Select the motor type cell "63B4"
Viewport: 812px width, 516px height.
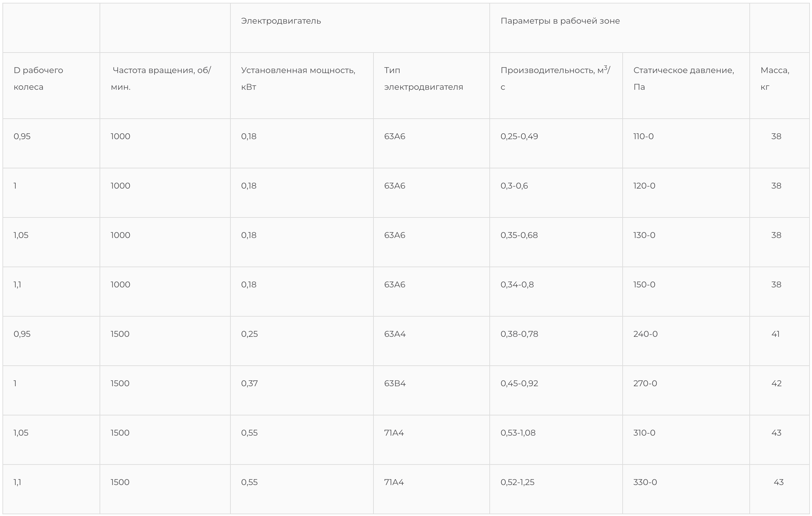[x=395, y=383]
